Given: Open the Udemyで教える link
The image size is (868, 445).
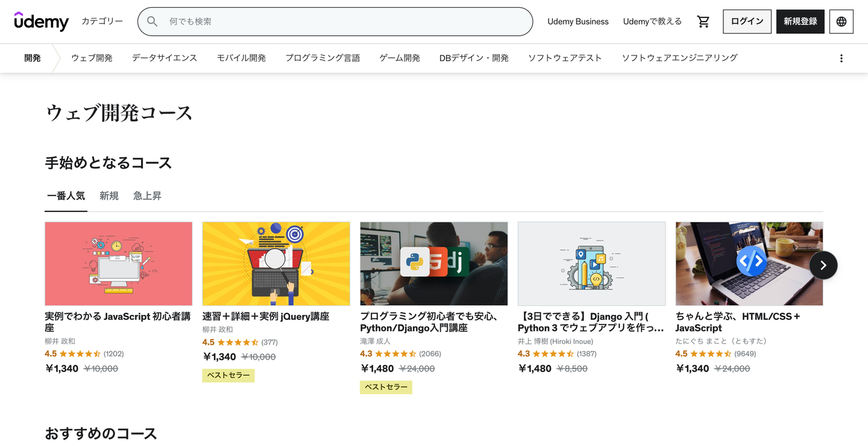Looking at the screenshot, I should coord(652,22).
